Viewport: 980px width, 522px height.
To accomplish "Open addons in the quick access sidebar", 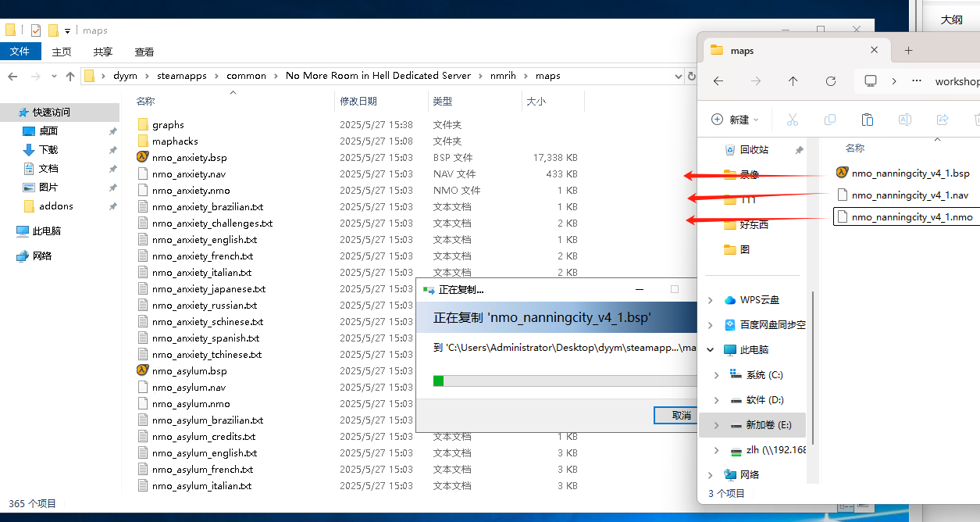I will [56, 206].
